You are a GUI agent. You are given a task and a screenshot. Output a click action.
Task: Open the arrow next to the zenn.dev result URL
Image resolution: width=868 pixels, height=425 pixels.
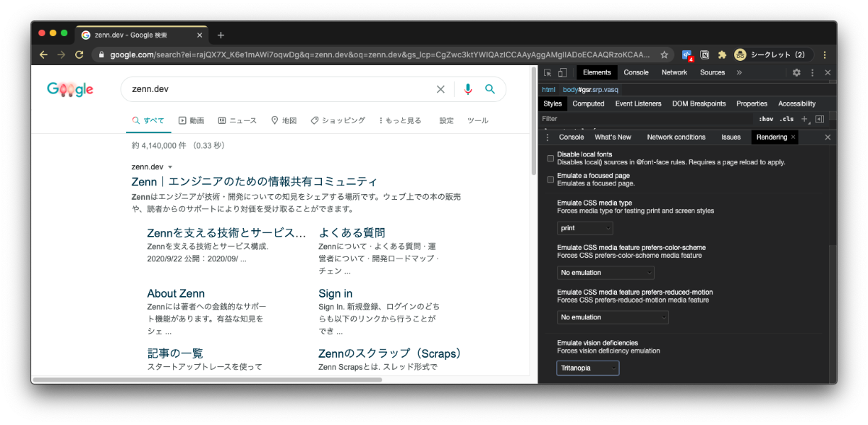click(x=170, y=167)
